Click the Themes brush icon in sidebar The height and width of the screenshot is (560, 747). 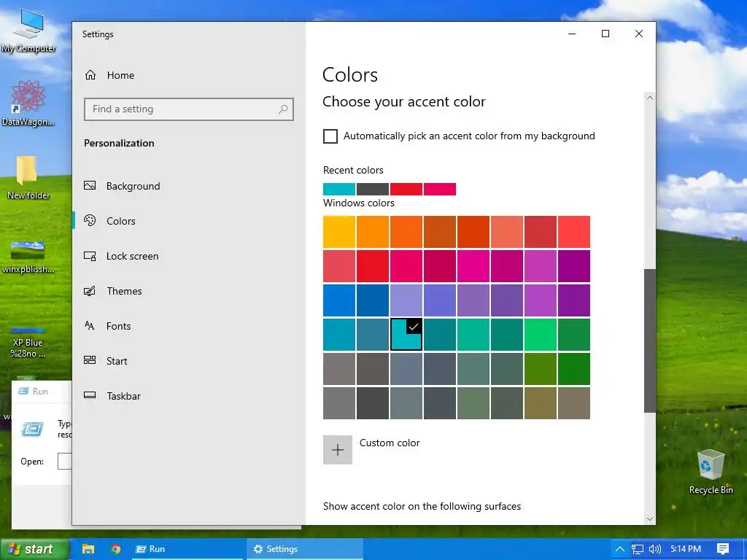pyautogui.click(x=90, y=291)
